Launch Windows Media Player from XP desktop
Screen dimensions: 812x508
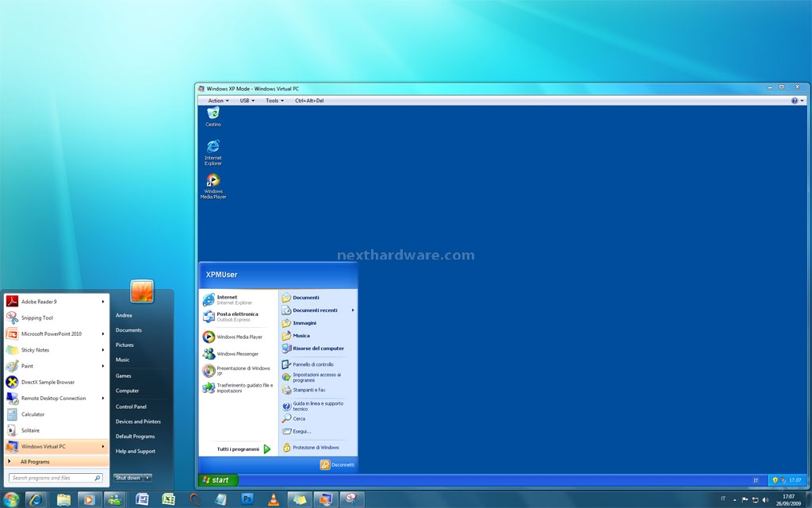[213, 186]
